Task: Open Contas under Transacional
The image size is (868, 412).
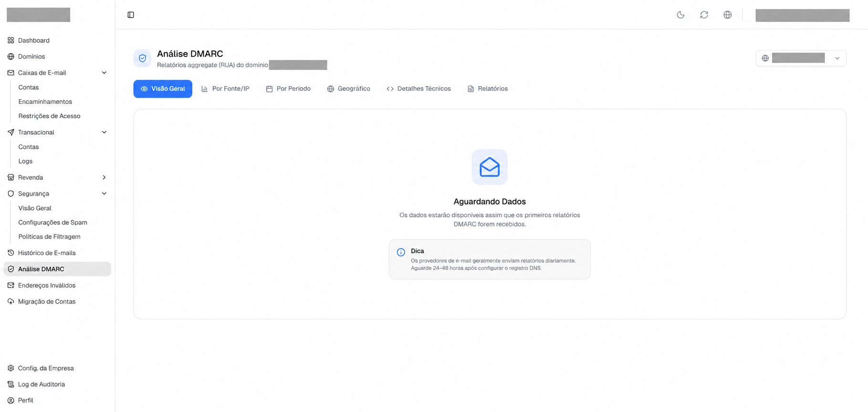Action: 29,147
